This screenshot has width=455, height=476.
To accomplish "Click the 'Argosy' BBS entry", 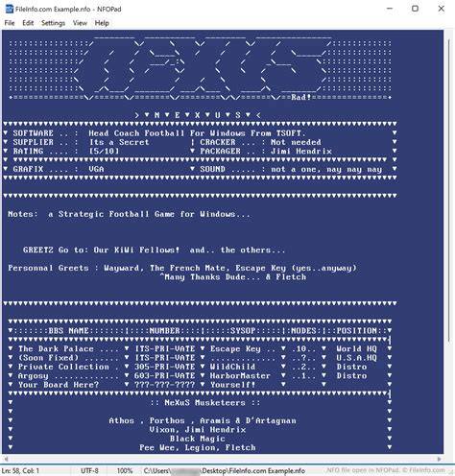I will (33, 375).
